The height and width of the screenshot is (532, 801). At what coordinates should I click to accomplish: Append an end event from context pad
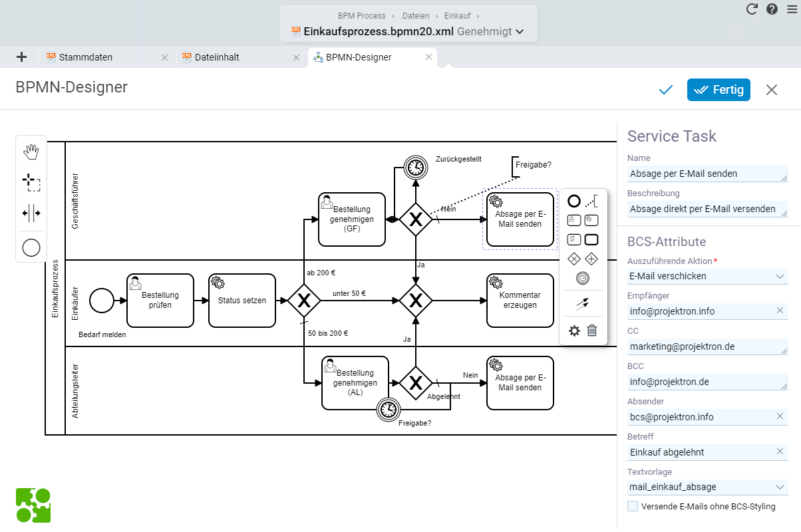574,201
